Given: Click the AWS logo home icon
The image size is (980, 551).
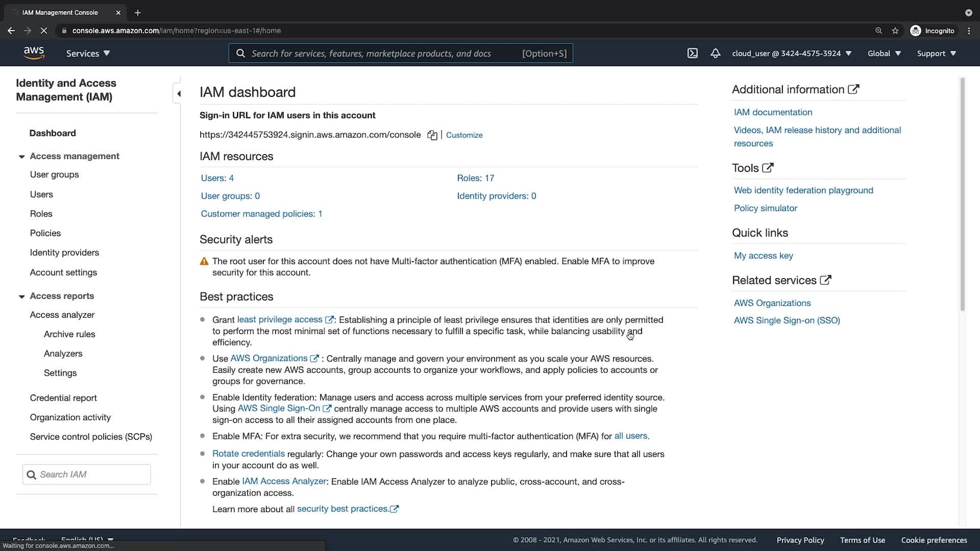Looking at the screenshot, I should 34,53.
